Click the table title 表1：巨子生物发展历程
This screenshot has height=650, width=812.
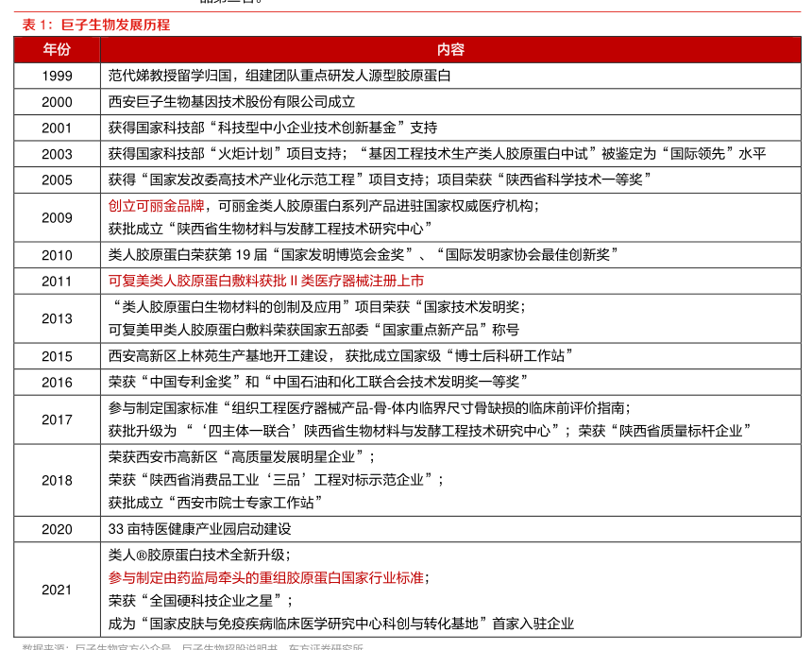point(96,25)
